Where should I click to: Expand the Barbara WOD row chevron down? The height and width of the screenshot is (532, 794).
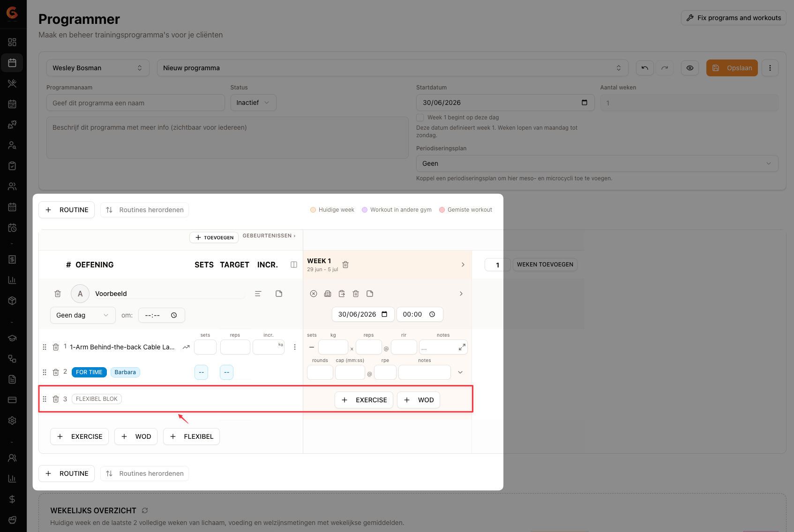(x=460, y=372)
